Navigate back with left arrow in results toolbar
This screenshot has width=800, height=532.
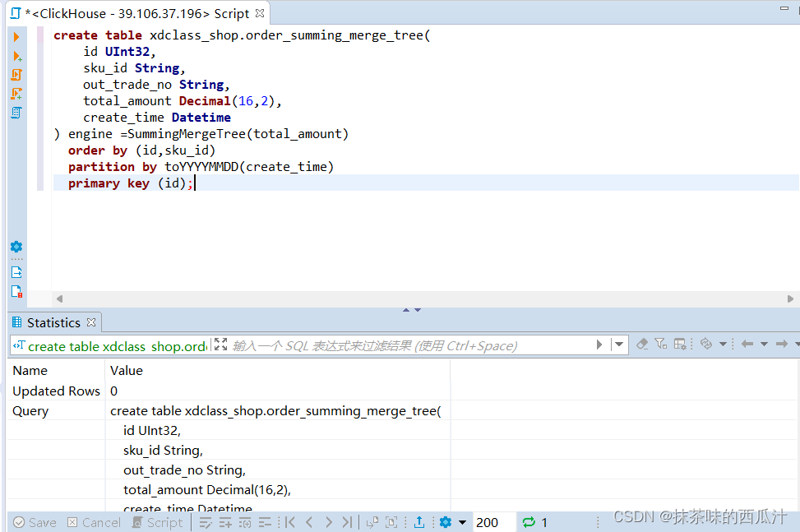coord(747,345)
